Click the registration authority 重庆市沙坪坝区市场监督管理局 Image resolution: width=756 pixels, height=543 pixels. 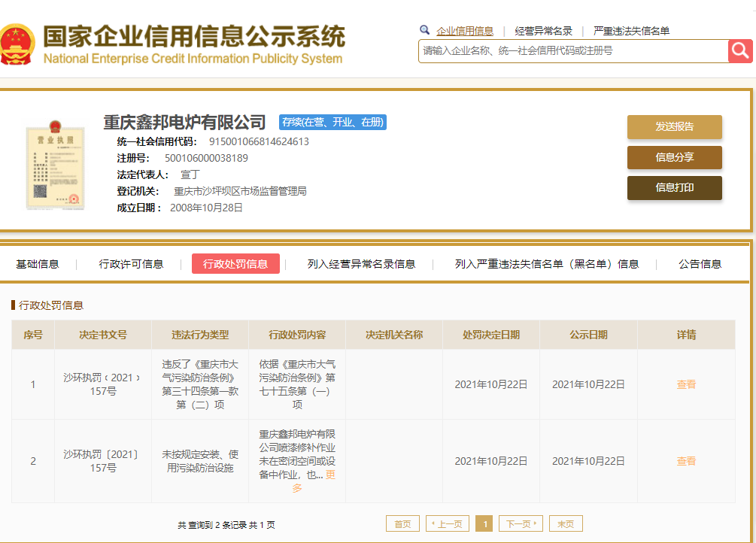click(240, 192)
